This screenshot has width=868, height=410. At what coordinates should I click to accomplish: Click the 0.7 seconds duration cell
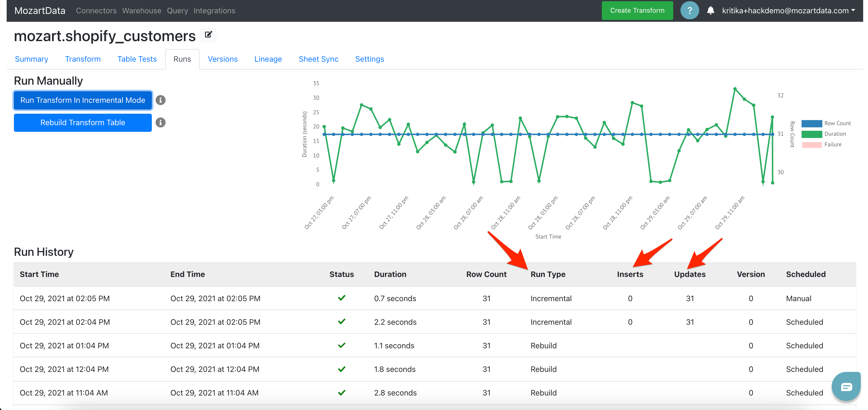point(395,298)
